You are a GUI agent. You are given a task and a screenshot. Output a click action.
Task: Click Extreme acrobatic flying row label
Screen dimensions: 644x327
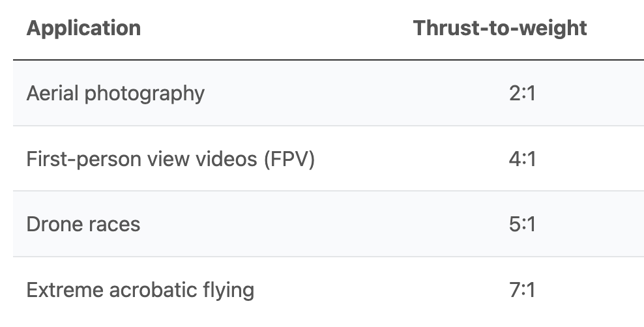point(140,290)
